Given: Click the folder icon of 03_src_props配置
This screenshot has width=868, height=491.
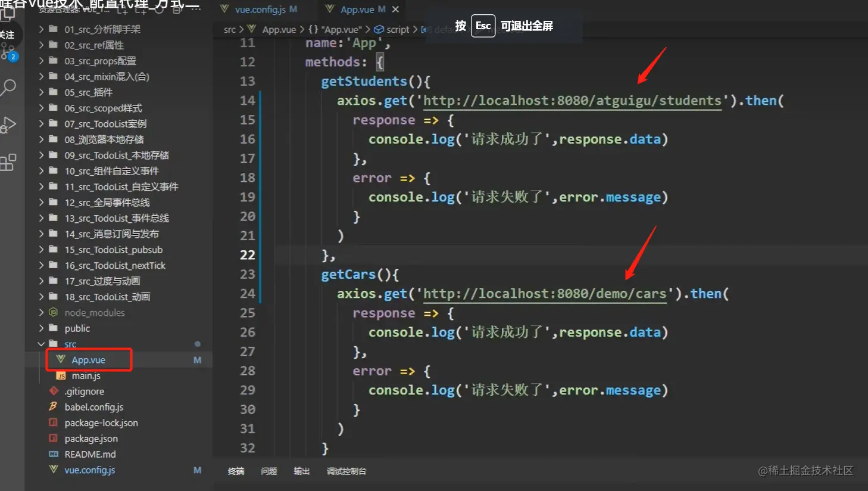Looking at the screenshot, I should (x=54, y=60).
